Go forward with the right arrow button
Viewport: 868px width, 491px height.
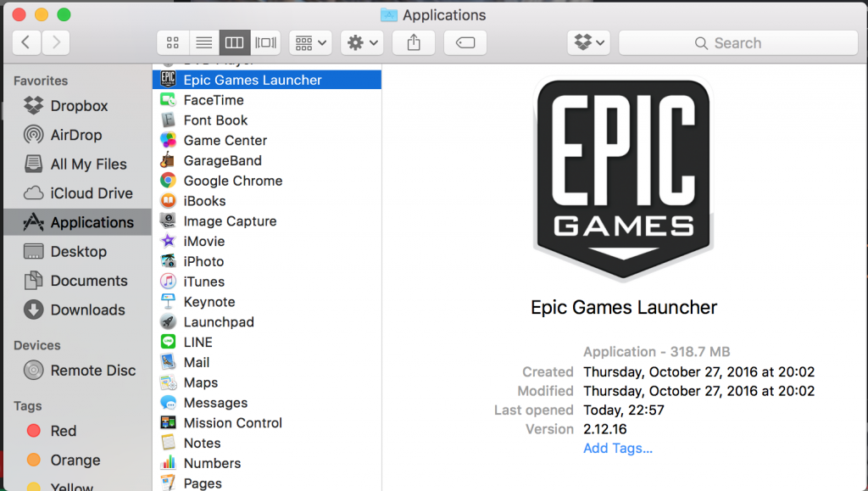(56, 42)
